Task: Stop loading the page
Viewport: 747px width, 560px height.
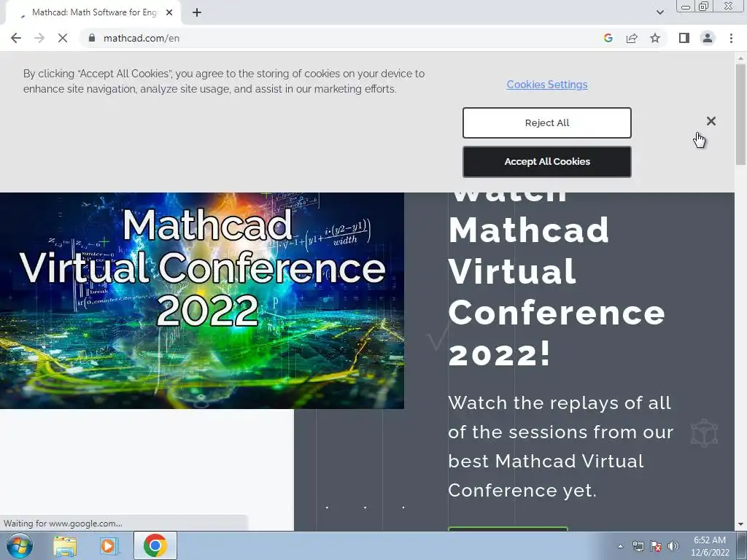Action: [63, 38]
